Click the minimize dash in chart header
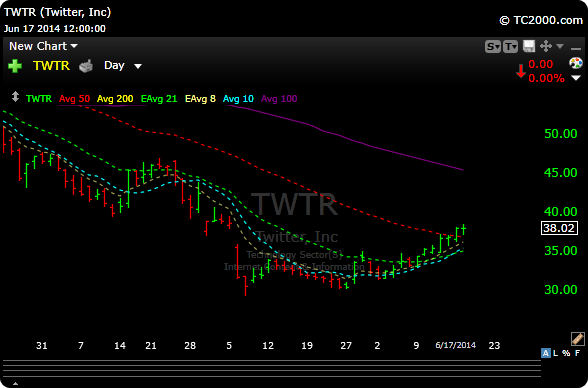588x388 pixels. (x=576, y=48)
